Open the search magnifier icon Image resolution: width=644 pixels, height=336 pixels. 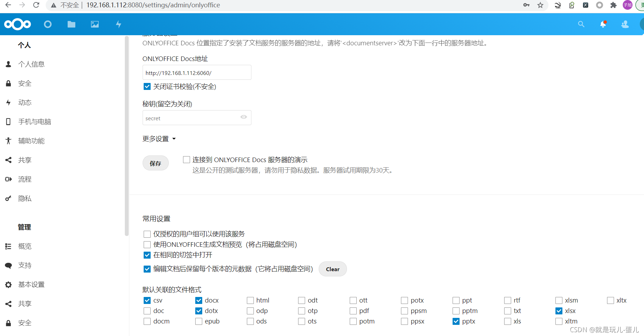tap(581, 24)
